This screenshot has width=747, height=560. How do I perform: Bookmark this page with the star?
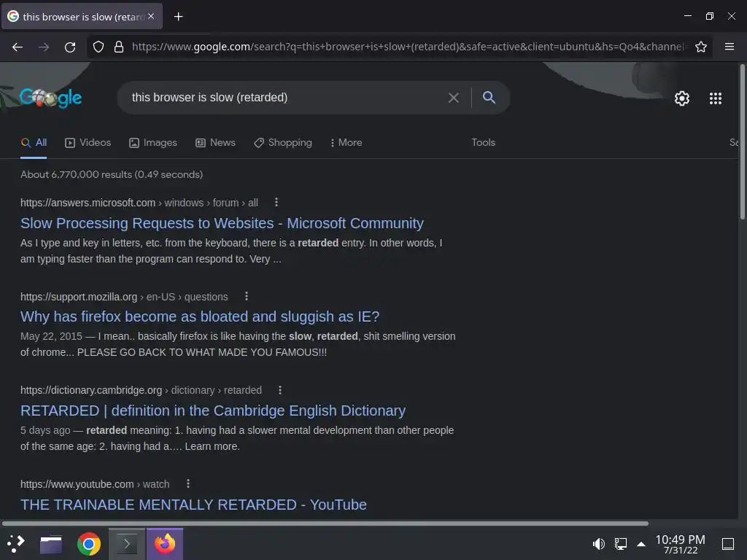coord(701,47)
